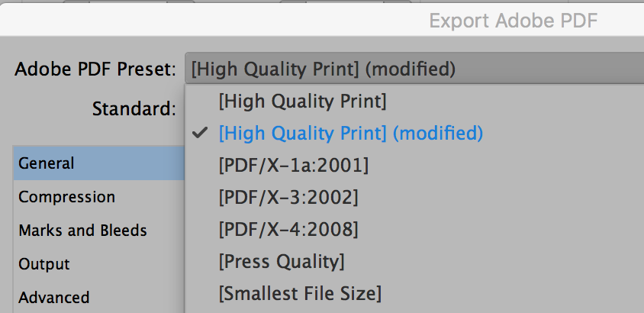Go to the Compression settings category

click(x=67, y=197)
